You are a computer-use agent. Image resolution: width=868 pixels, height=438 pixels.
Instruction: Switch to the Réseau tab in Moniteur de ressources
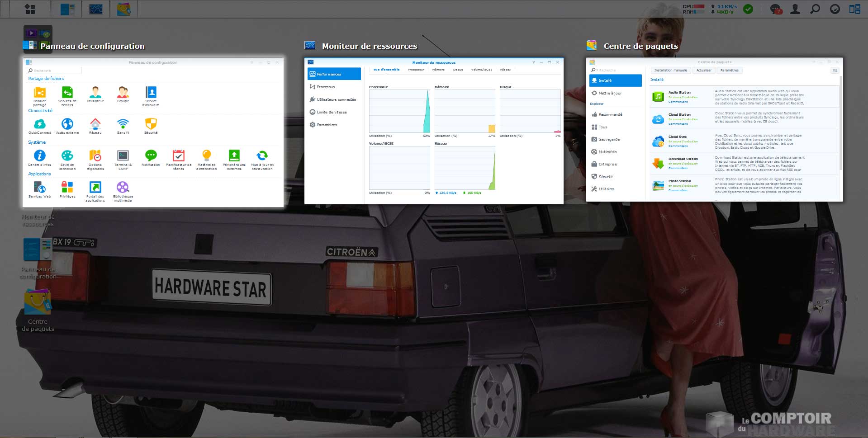pyautogui.click(x=505, y=70)
